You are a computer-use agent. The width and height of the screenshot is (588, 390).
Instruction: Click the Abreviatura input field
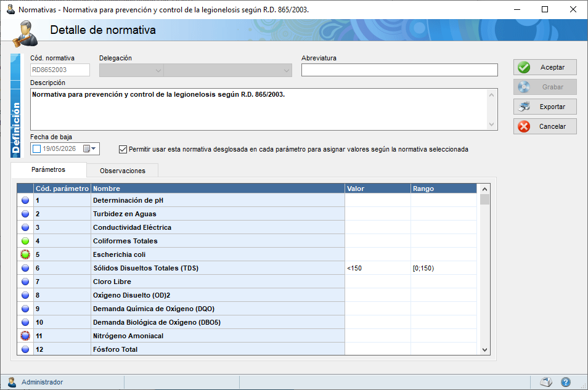[399, 70]
